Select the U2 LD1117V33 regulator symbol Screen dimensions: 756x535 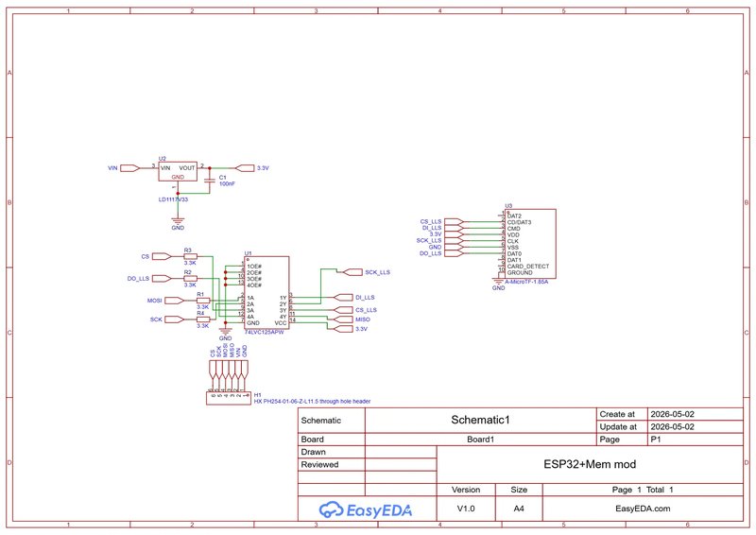[178, 171]
